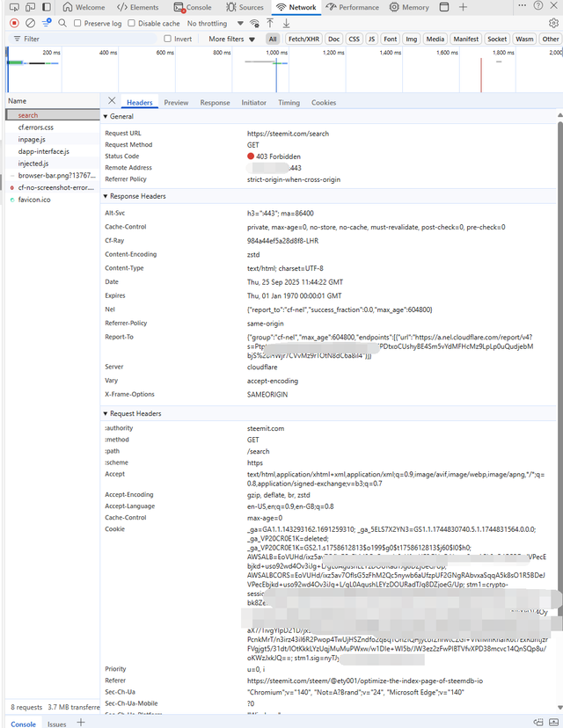Image resolution: width=563 pixels, height=728 pixels.
Task: Open network search magnifier
Action: 62,23
